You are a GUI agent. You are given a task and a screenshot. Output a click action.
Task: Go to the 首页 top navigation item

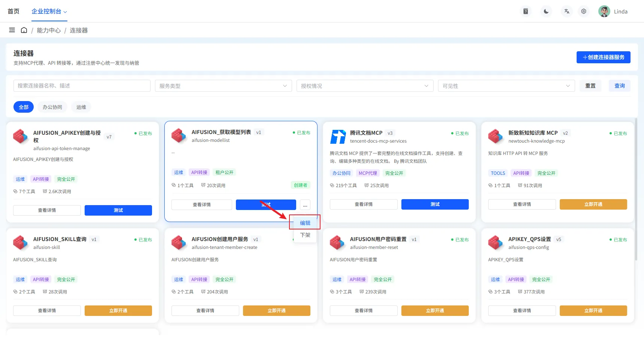[x=13, y=11]
